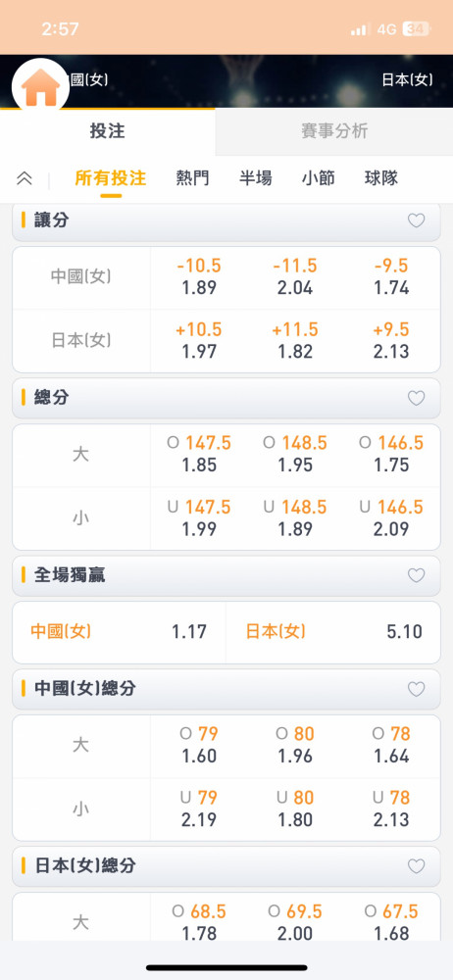The height and width of the screenshot is (980, 453).
Task: Select 中國(女) -10.5 odds 1.89
Action: [x=199, y=277]
